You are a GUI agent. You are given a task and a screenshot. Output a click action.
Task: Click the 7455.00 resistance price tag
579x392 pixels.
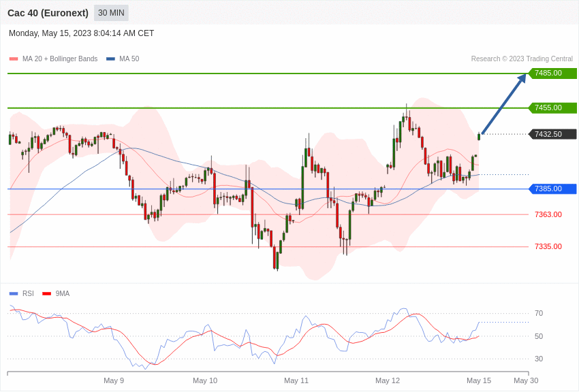(553, 108)
